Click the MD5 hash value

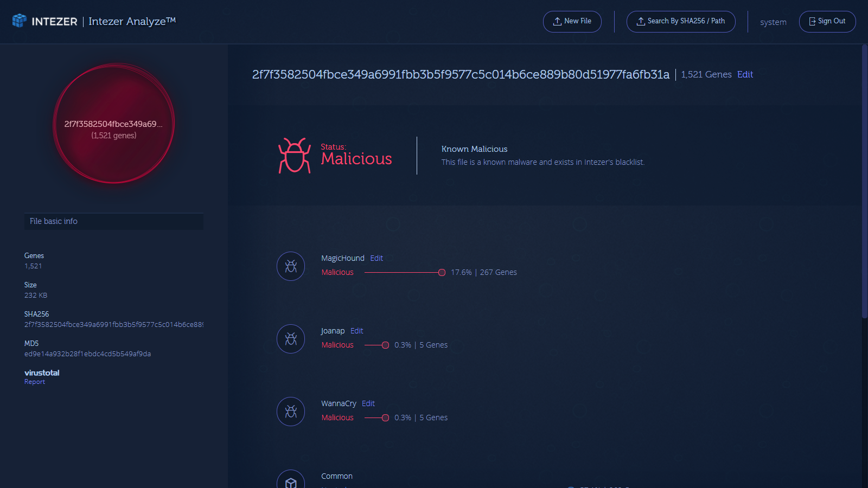tap(88, 354)
